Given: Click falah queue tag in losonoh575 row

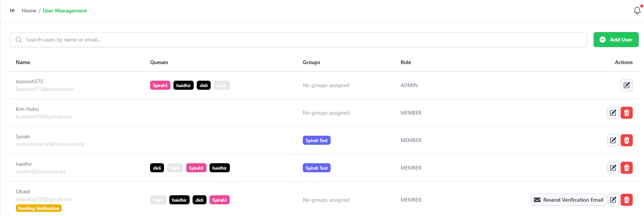Looking at the screenshot, I should point(222,85).
